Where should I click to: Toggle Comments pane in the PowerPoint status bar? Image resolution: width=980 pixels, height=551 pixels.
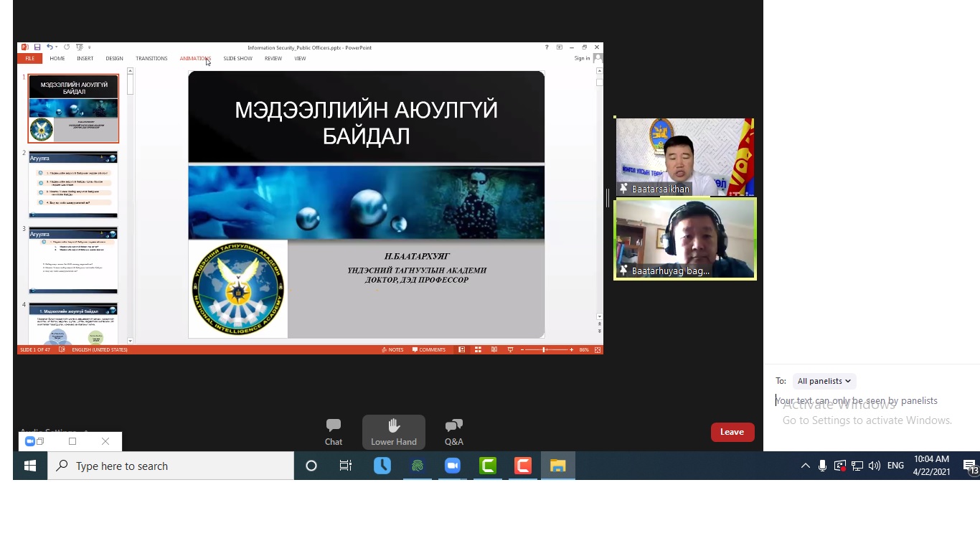[429, 350]
